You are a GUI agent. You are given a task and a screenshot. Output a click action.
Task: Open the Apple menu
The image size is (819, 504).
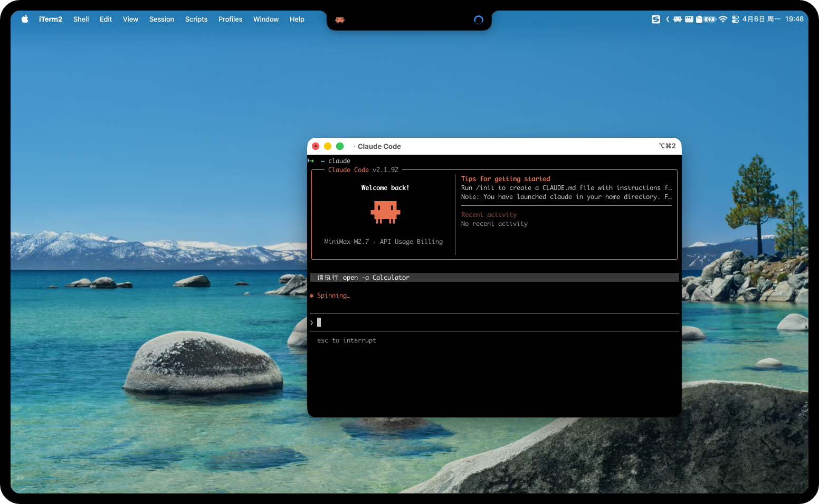click(x=24, y=19)
